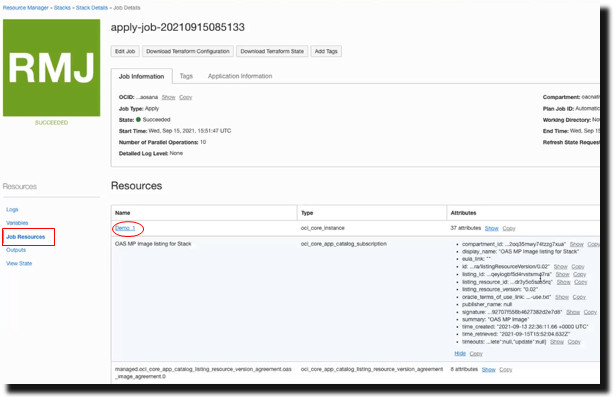Copy the timeouts value
Screen dimensions: 614x397
click(574, 342)
